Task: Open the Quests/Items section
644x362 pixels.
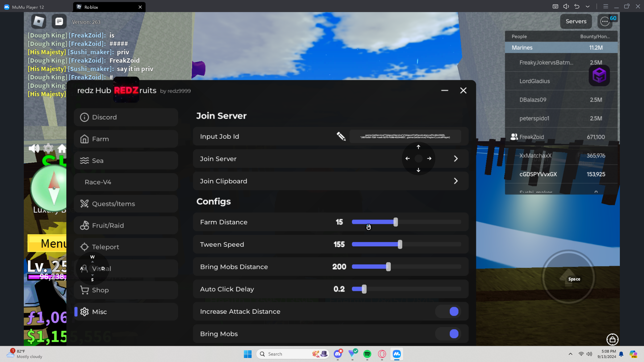Action: pyautogui.click(x=126, y=204)
